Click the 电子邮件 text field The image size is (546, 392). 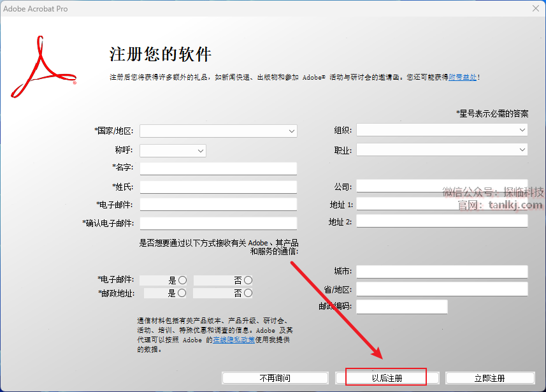click(x=219, y=205)
